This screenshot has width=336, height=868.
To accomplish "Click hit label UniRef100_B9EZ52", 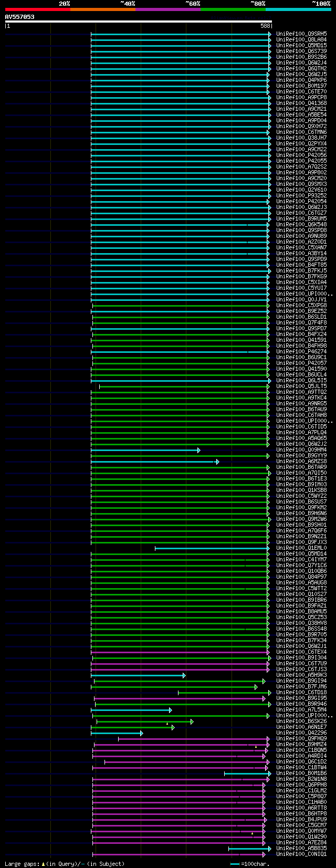I will (301, 311).
